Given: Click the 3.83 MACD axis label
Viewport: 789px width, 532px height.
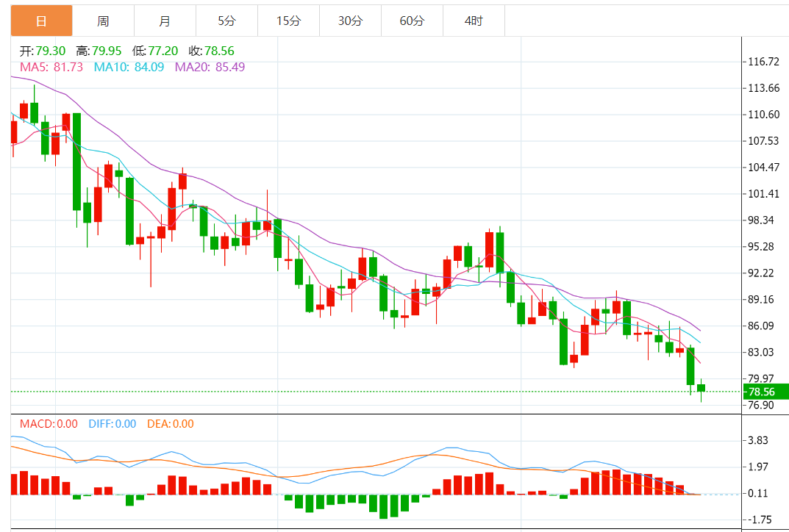Looking at the screenshot, I should click(x=759, y=440).
